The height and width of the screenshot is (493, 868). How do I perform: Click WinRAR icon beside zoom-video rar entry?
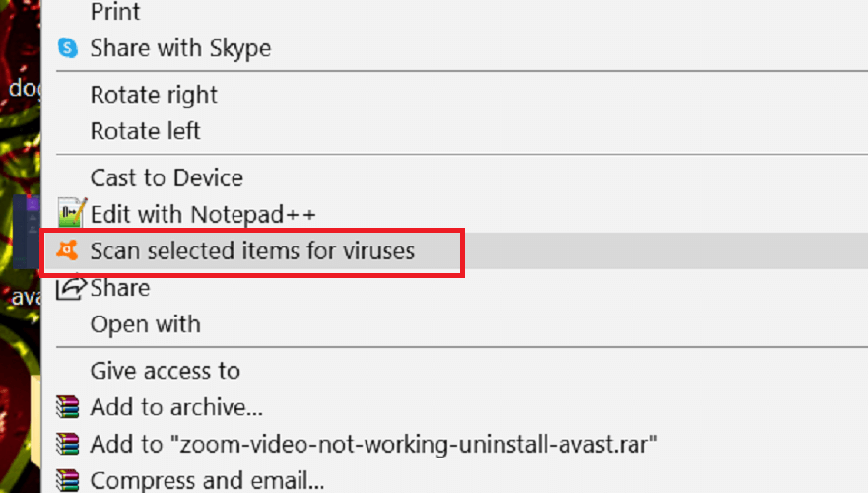pyautogui.click(x=68, y=443)
